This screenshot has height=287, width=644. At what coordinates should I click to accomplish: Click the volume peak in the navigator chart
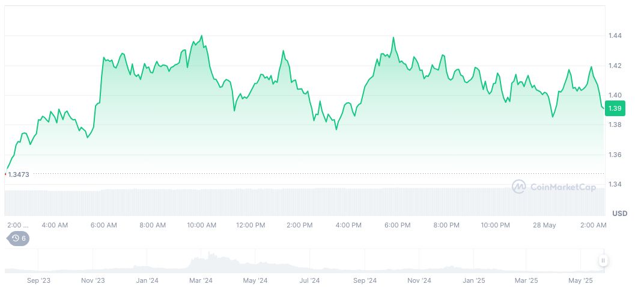pos(210,256)
